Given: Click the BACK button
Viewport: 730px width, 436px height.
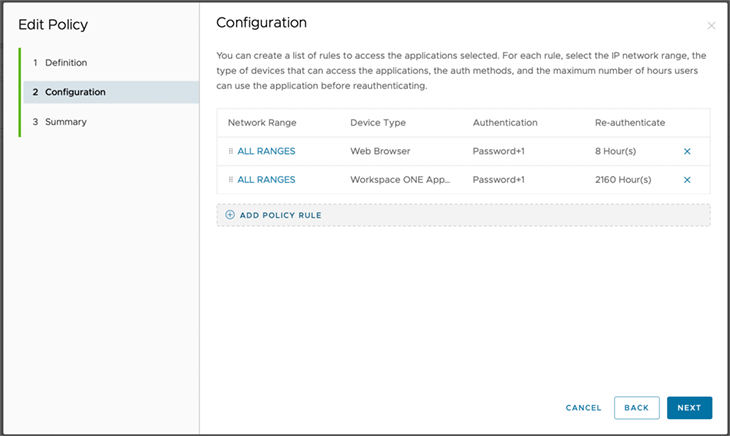Looking at the screenshot, I should [636, 408].
